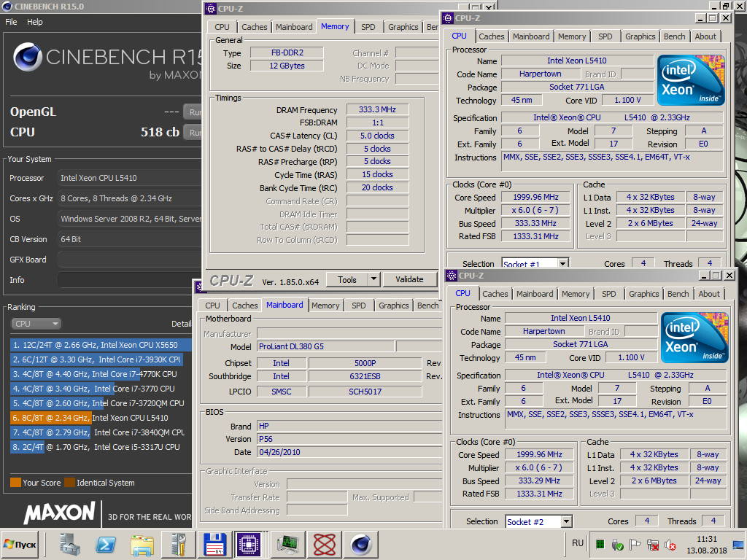The width and height of the screenshot is (747, 560).
Task: Click the orange Your Score swatch
Action: pyautogui.click(x=15, y=483)
